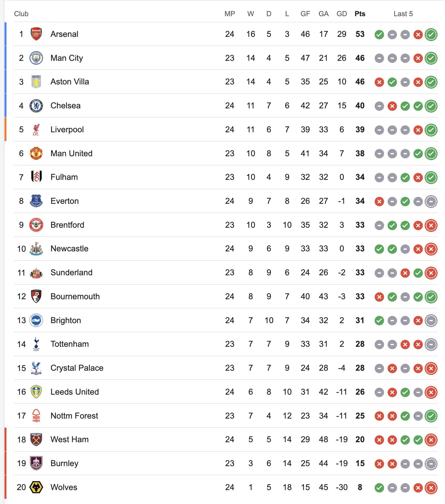Open the Aston Villa team link
Viewport: 445px width, 504px height.
(x=70, y=82)
